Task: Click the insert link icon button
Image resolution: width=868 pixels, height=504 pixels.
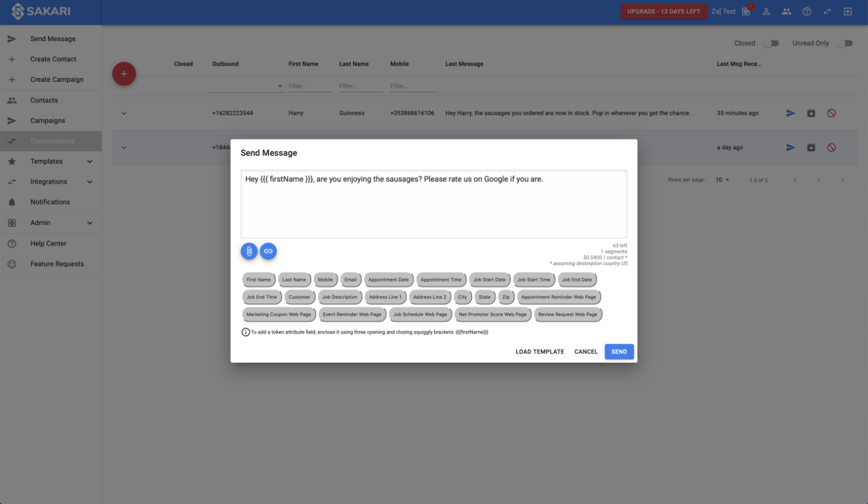Action: (268, 251)
